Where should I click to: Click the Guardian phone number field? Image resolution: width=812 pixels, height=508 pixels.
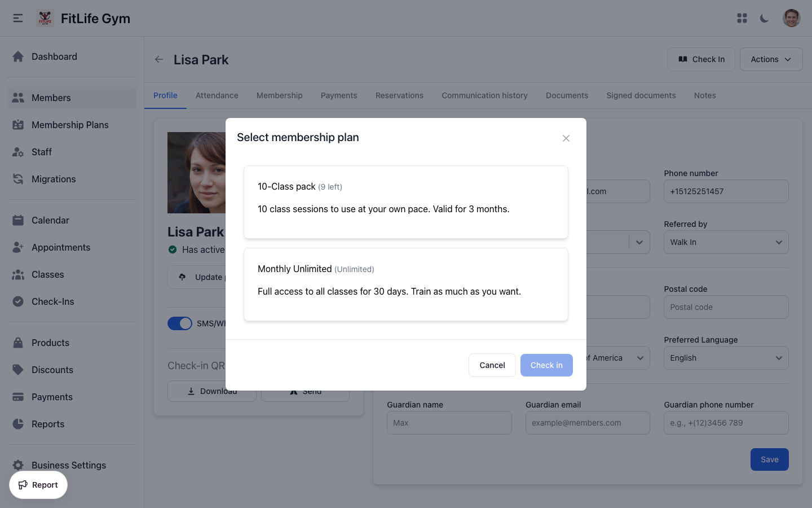coord(726,423)
